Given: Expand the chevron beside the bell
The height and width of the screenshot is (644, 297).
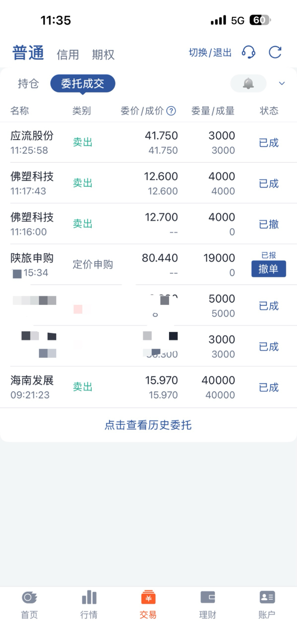Looking at the screenshot, I should [282, 83].
